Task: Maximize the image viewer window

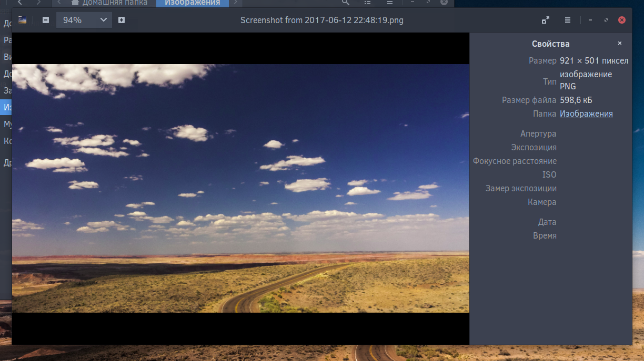Action: [606, 20]
